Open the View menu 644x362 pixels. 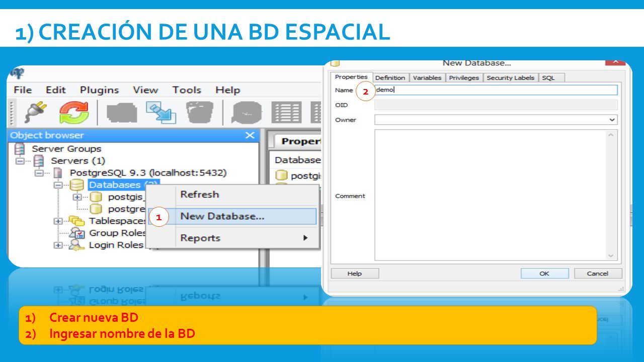tap(145, 90)
